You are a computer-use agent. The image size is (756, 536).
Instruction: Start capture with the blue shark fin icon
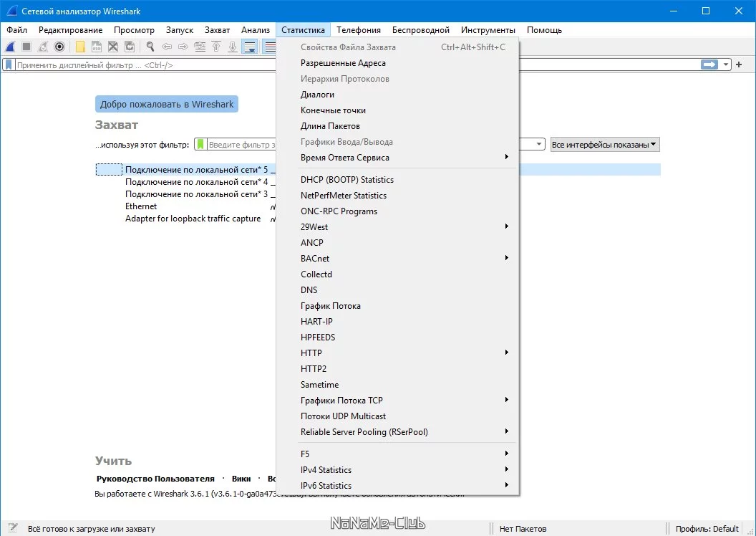(x=10, y=47)
